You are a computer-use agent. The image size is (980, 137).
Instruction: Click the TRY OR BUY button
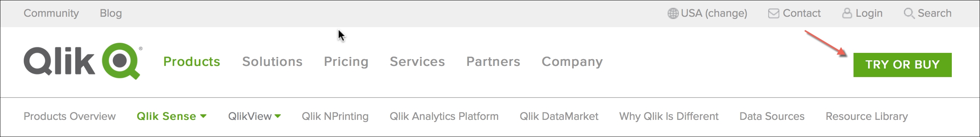coord(902,65)
